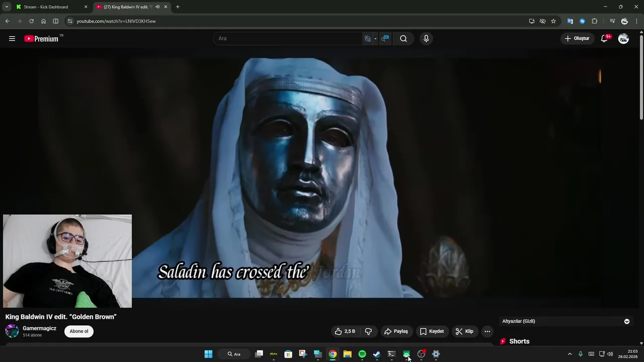Open File Explorer from the taskbar
This screenshot has width=644, height=362.
(347, 354)
